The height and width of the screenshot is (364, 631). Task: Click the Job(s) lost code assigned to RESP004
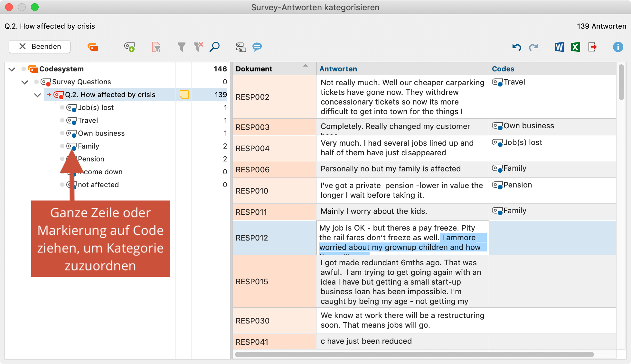point(517,142)
